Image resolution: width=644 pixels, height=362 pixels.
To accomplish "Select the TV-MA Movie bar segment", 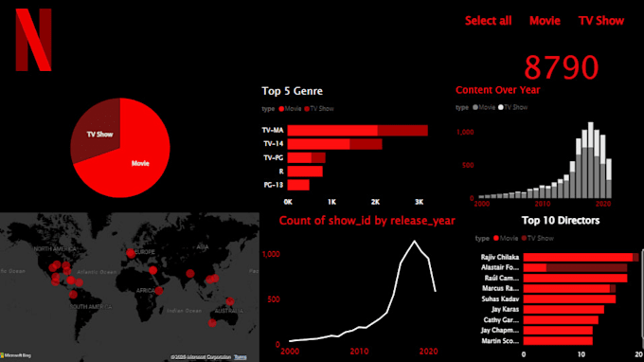I will (332, 131).
